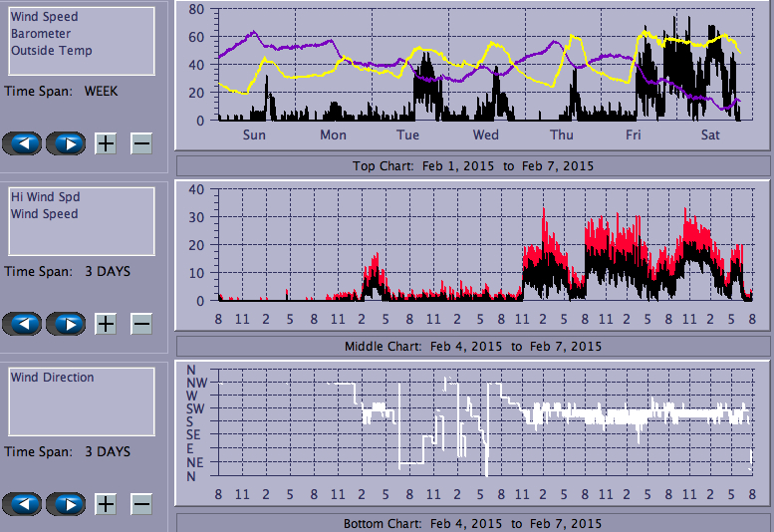
Task: Click the bottom chart's back arrow button
Action: point(22,503)
